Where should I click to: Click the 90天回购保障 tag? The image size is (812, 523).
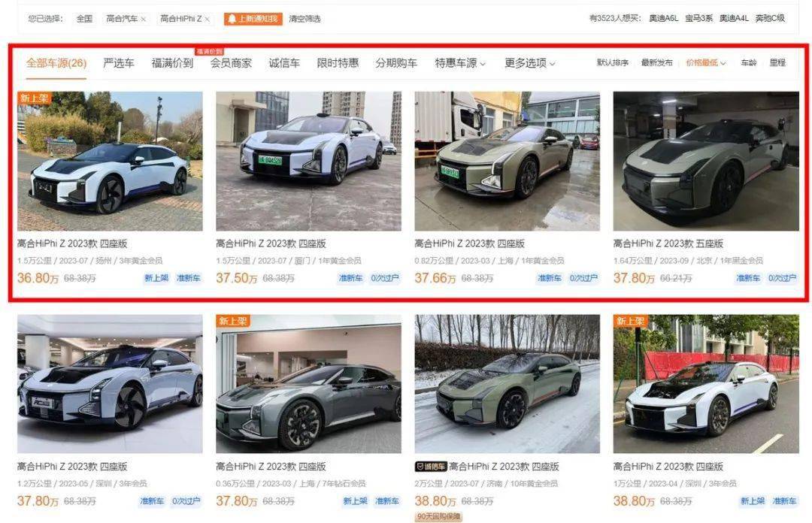tap(438, 517)
